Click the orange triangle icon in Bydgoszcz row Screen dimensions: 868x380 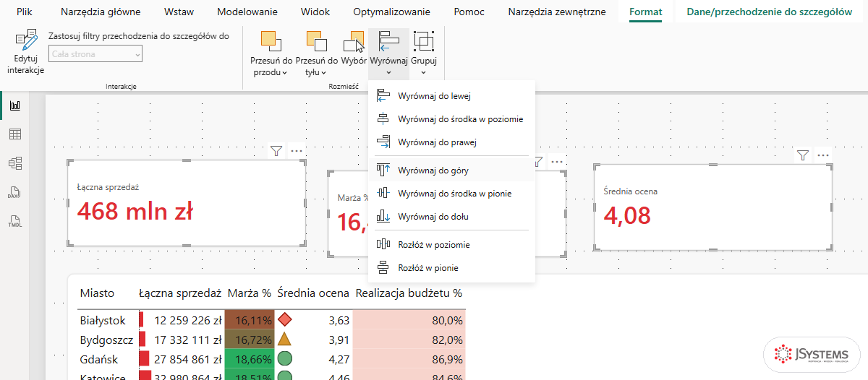click(x=285, y=339)
